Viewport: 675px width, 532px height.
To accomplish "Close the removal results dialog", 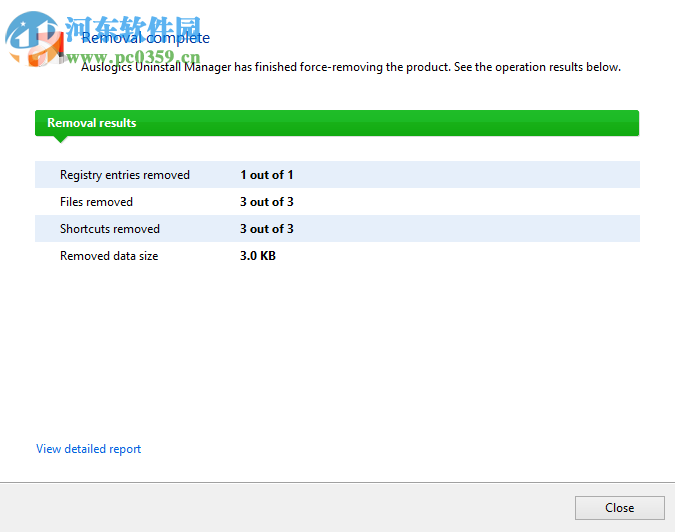I will (619, 508).
